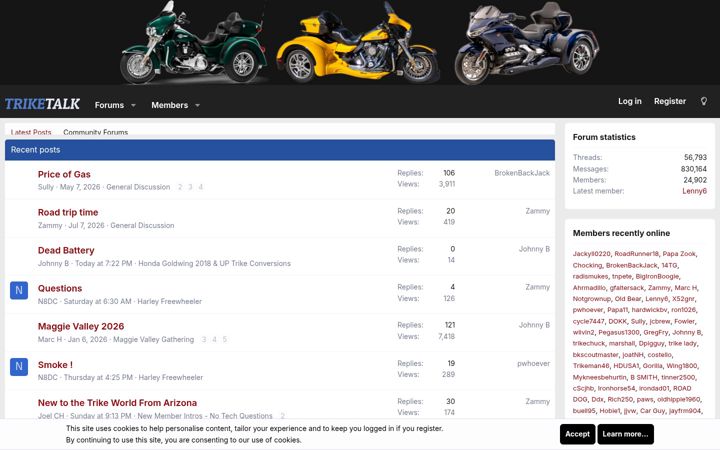Click N8DC avatar beside Questions thread
The height and width of the screenshot is (450, 720).
[19, 290]
